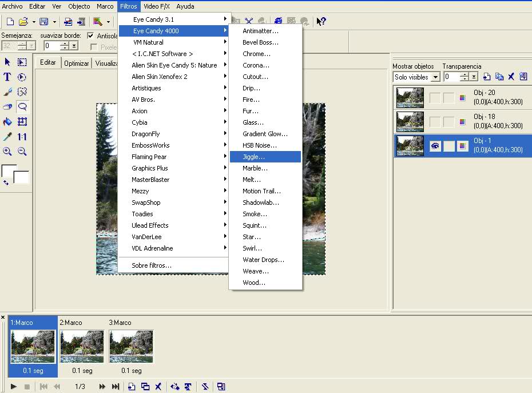Select the arrow pick tool

tap(7, 62)
